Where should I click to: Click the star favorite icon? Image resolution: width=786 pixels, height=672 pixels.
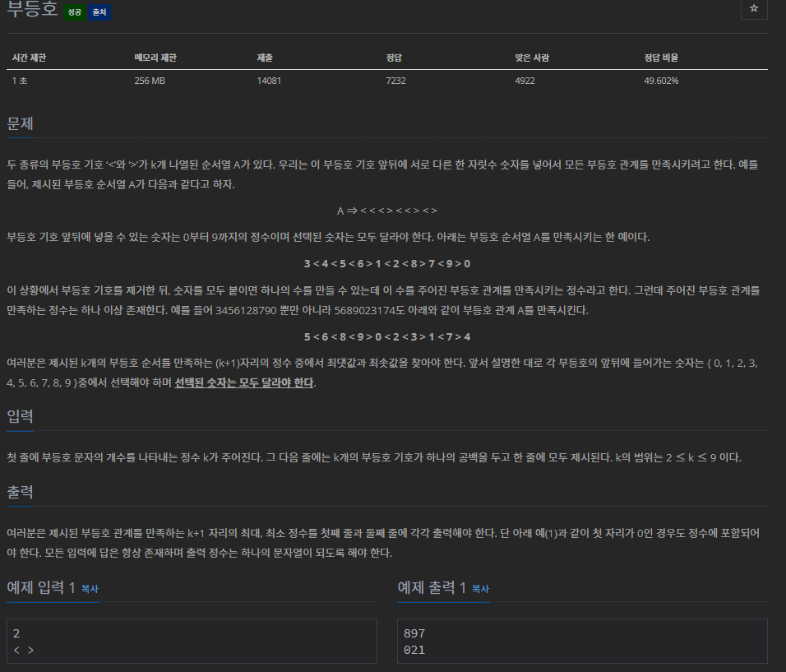point(753,8)
